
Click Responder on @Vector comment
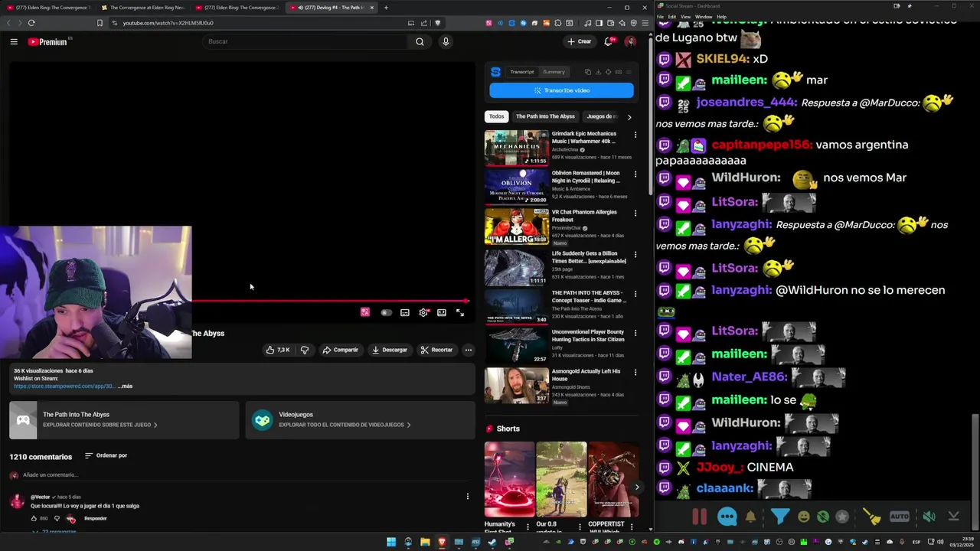[x=96, y=518]
